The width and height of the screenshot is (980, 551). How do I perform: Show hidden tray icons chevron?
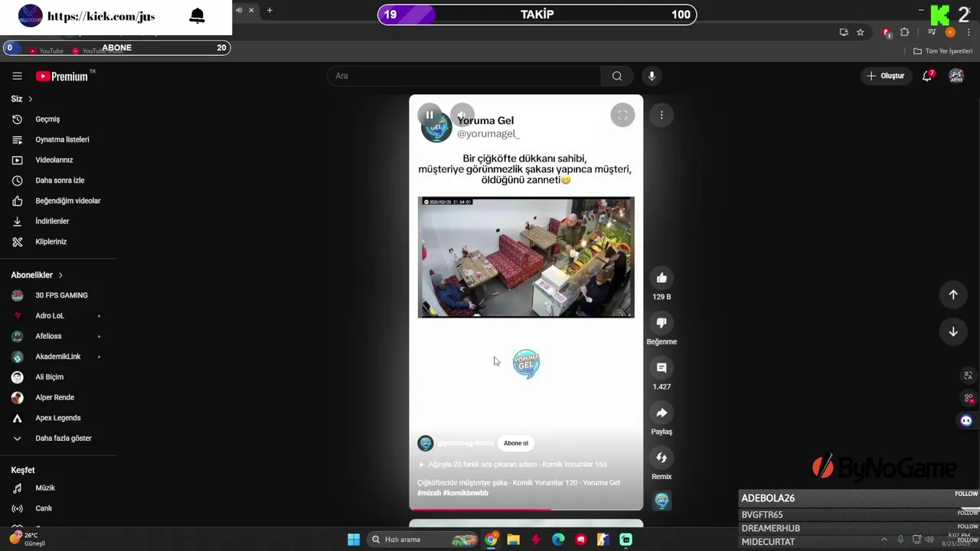884,540
